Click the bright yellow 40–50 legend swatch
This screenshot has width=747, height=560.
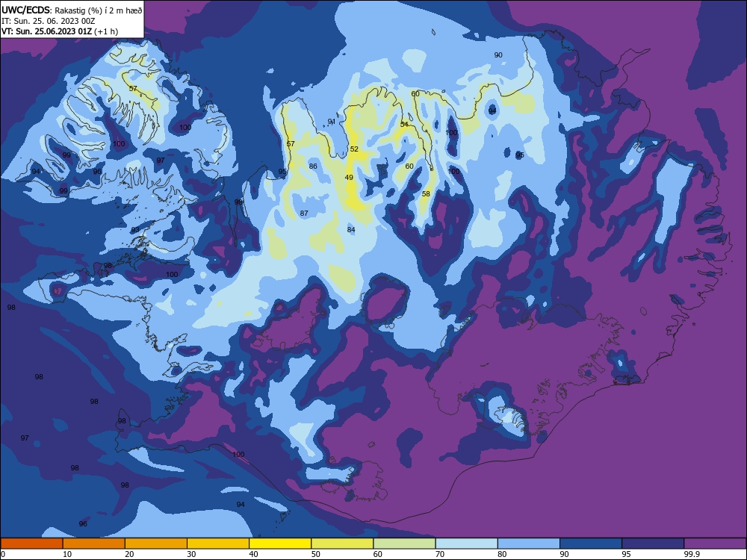280,544
